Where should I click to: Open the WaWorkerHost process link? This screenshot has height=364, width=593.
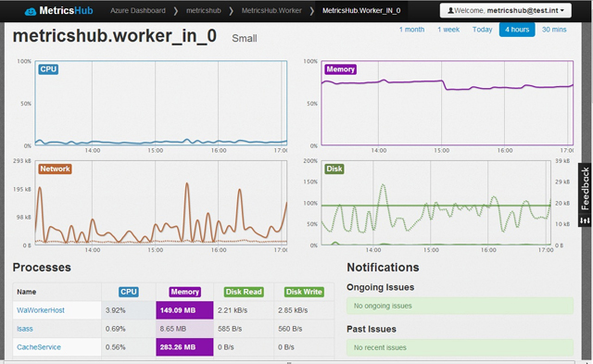pos(41,310)
